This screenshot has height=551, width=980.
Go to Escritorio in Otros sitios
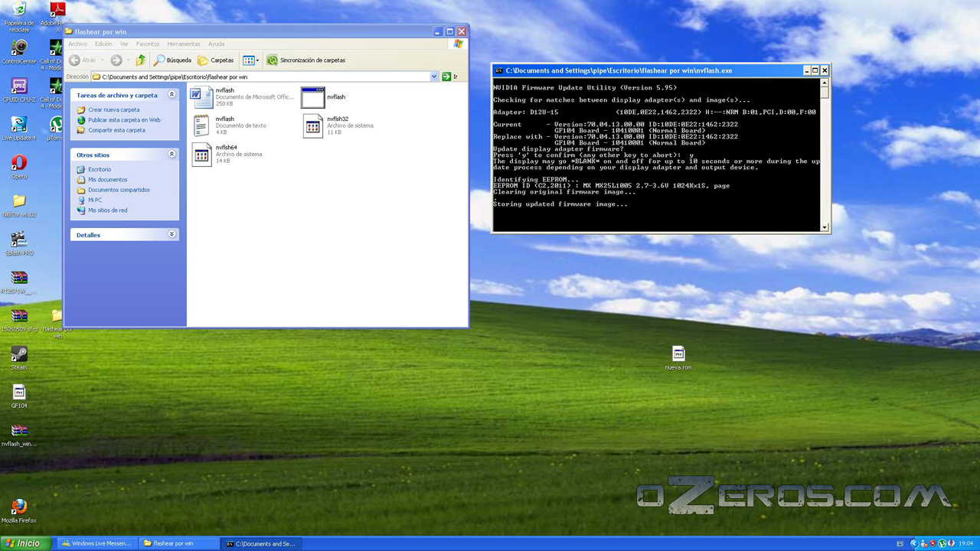pos(100,169)
